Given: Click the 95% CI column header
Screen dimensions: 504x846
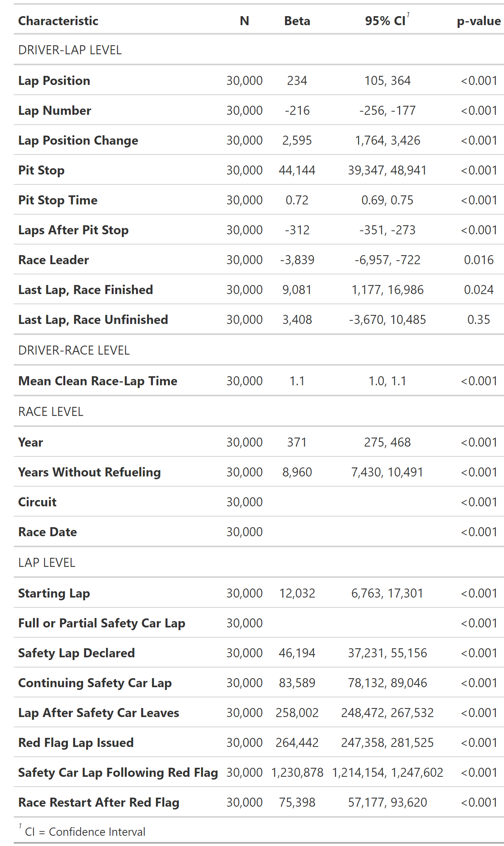Looking at the screenshot, I should [x=385, y=21].
